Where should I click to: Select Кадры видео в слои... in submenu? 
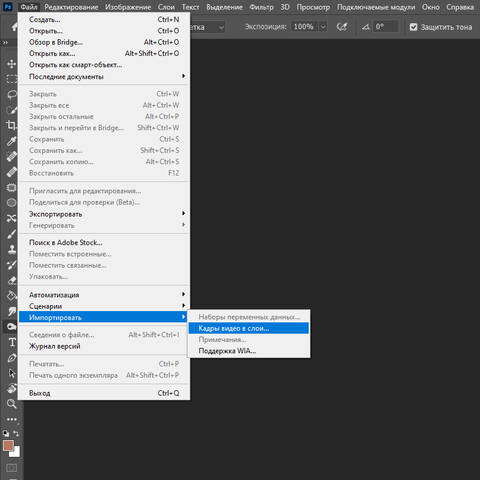coord(249,328)
